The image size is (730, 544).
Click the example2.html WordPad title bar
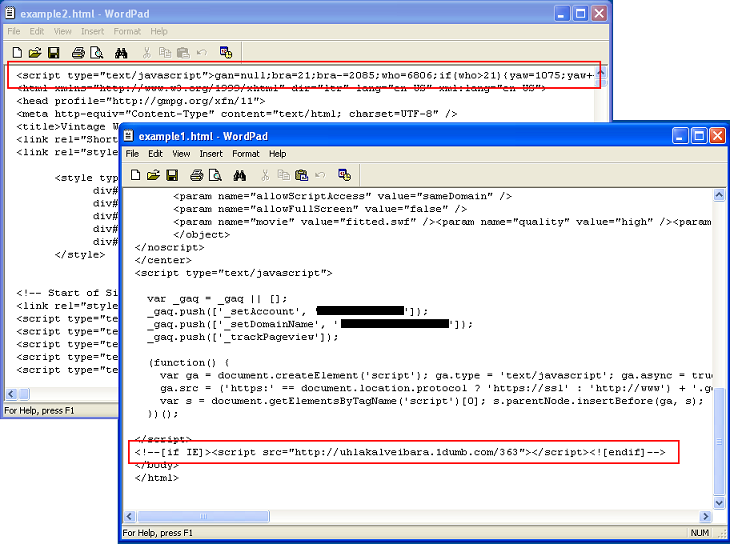300,10
